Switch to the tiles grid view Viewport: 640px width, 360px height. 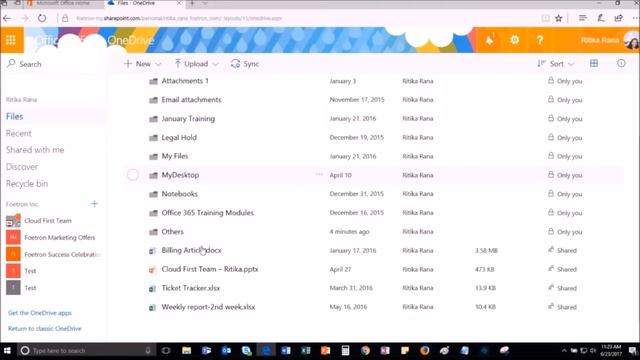[x=594, y=63]
